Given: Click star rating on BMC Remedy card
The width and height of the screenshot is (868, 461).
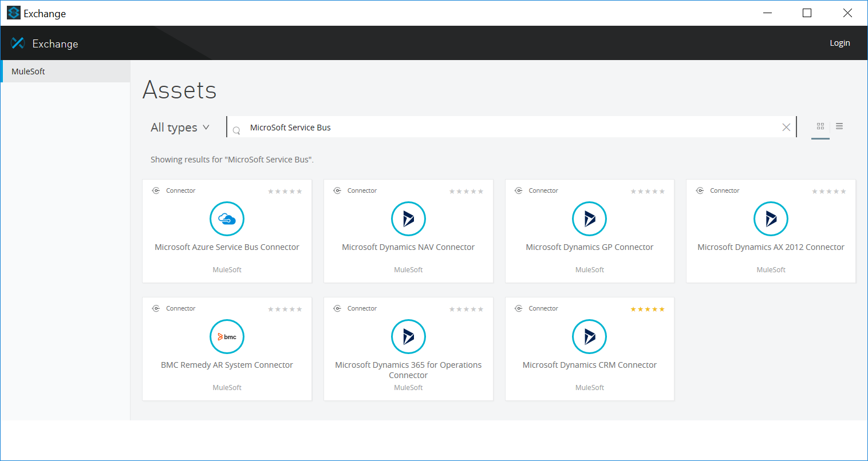Looking at the screenshot, I should (x=285, y=309).
